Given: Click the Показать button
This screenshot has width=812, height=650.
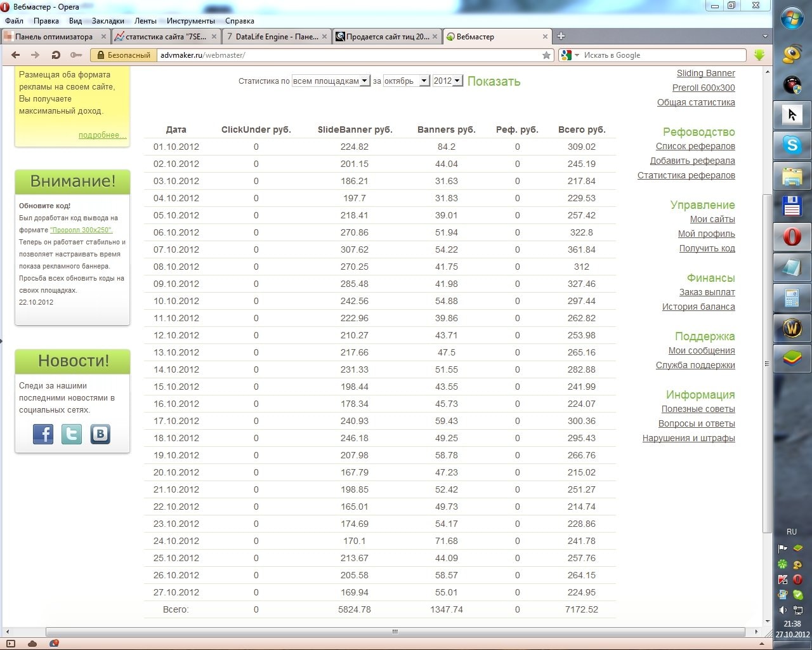Looking at the screenshot, I should tap(494, 81).
